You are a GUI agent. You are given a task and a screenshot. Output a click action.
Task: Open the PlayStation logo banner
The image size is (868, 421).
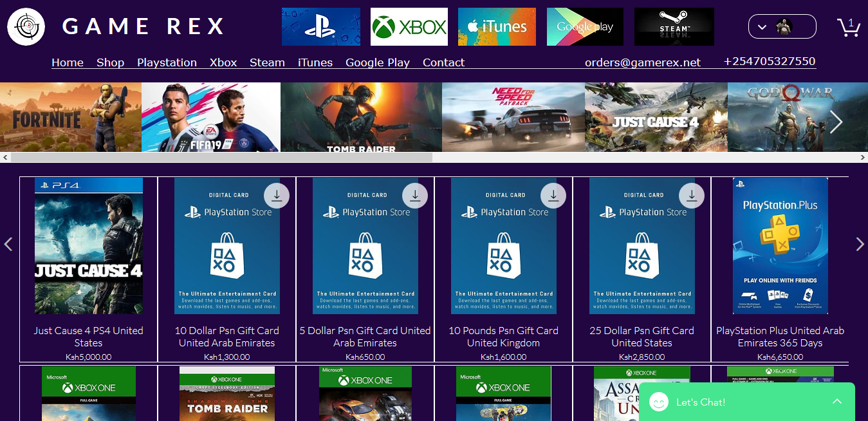tap(321, 27)
